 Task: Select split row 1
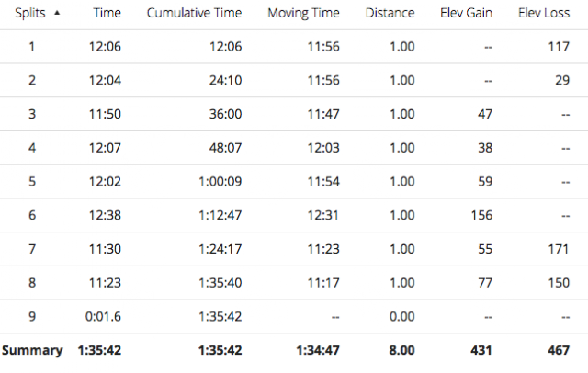pyautogui.click(x=294, y=47)
